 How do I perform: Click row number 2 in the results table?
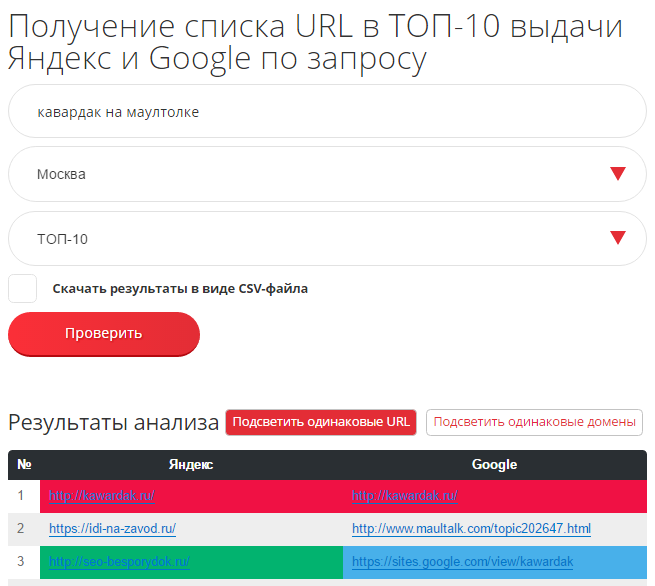pyautogui.click(x=20, y=528)
